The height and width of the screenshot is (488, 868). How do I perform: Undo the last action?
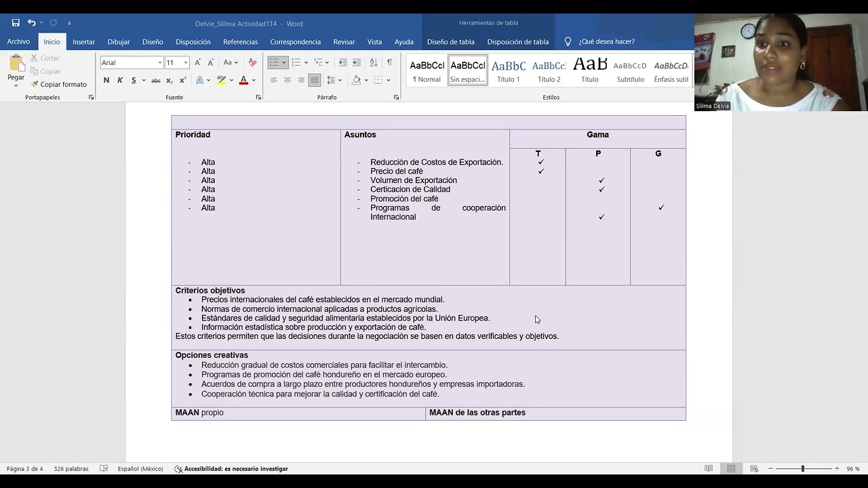[x=31, y=23]
